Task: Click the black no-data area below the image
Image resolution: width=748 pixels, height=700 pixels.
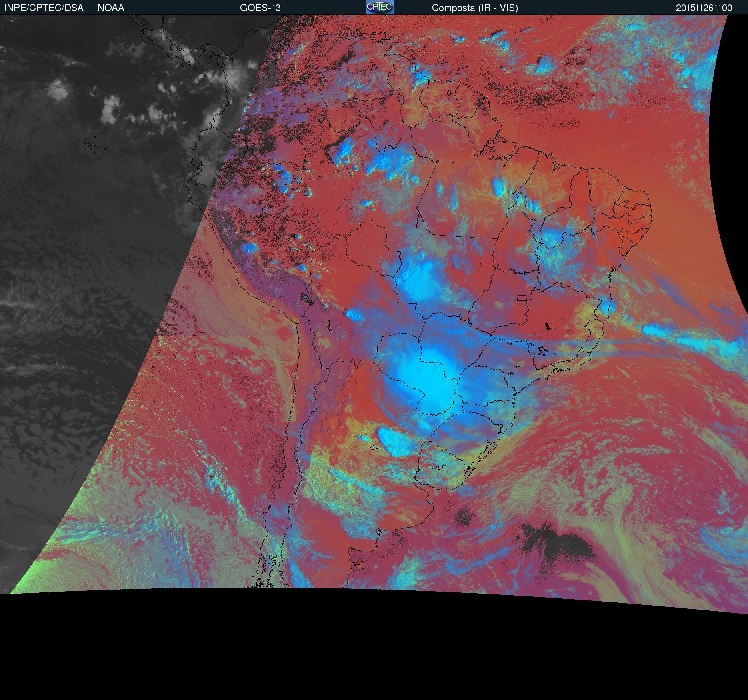Action: (x=374, y=648)
